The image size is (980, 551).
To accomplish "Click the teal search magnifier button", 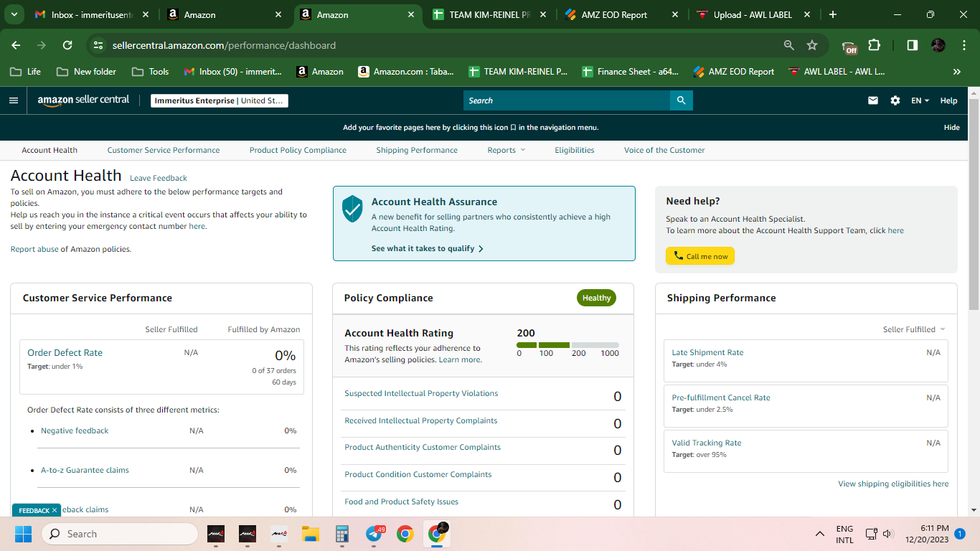I will pos(681,100).
